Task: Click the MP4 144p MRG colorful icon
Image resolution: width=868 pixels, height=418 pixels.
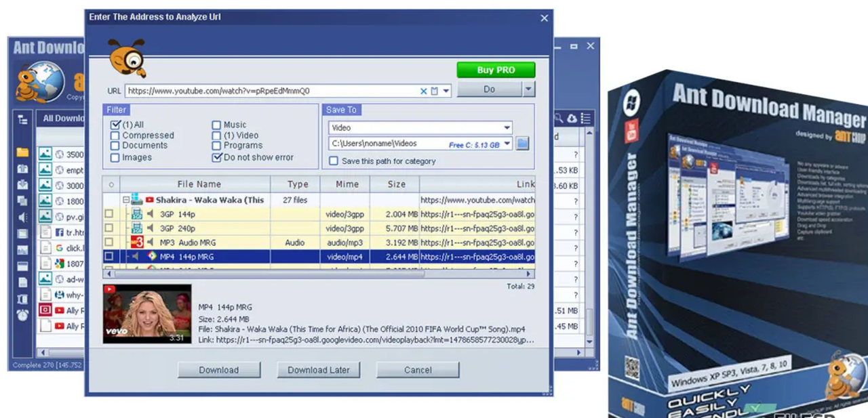Action: pos(152,257)
